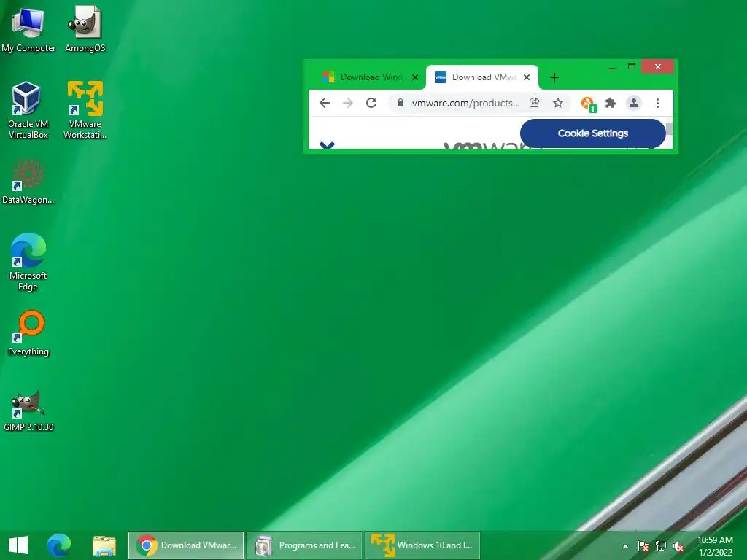Add a new Chrome tab
The image size is (747, 560).
[554, 77]
